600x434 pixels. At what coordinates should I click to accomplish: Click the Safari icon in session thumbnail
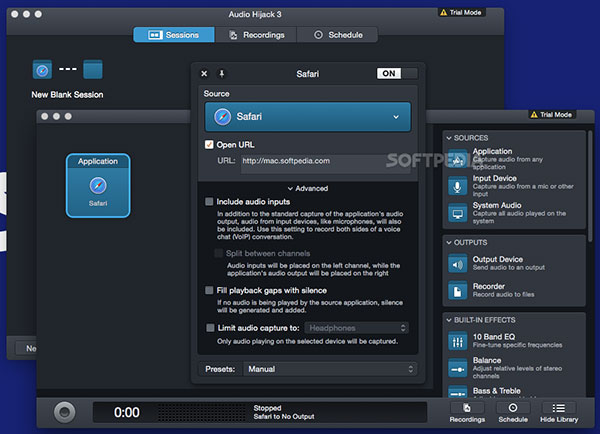click(42, 70)
